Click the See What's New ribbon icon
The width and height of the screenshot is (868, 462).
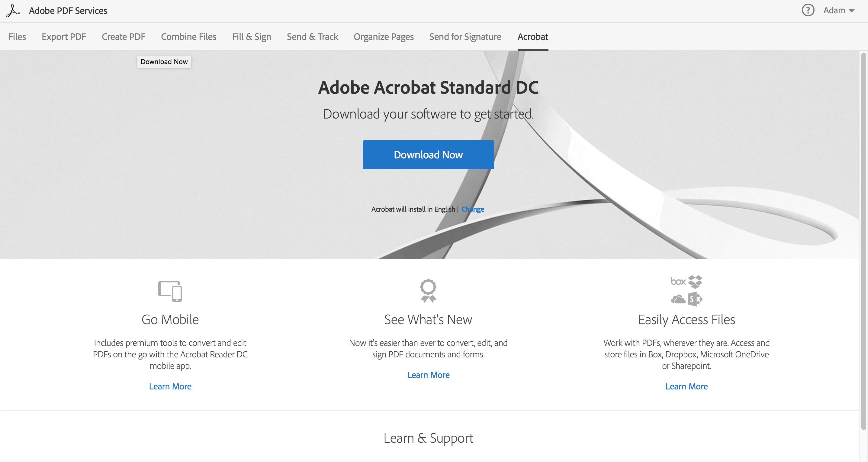[428, 291]
